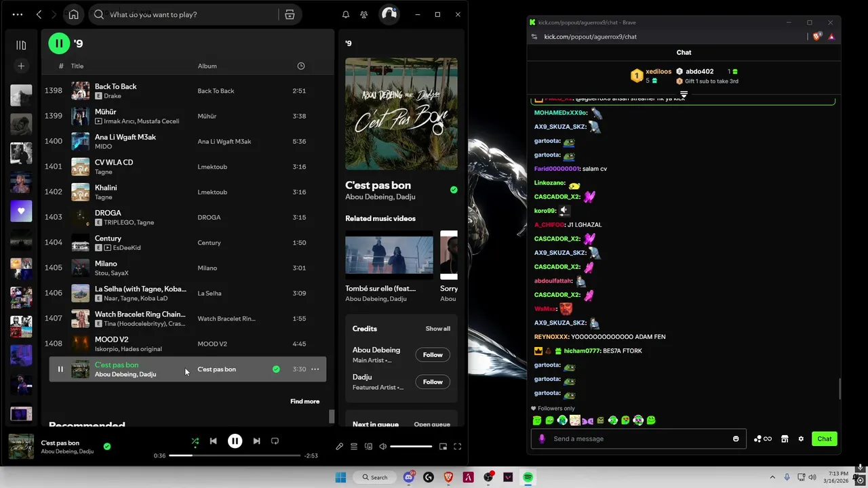
Task: Pause icon on the C'est pas bon row
Action: pos(60,369)
